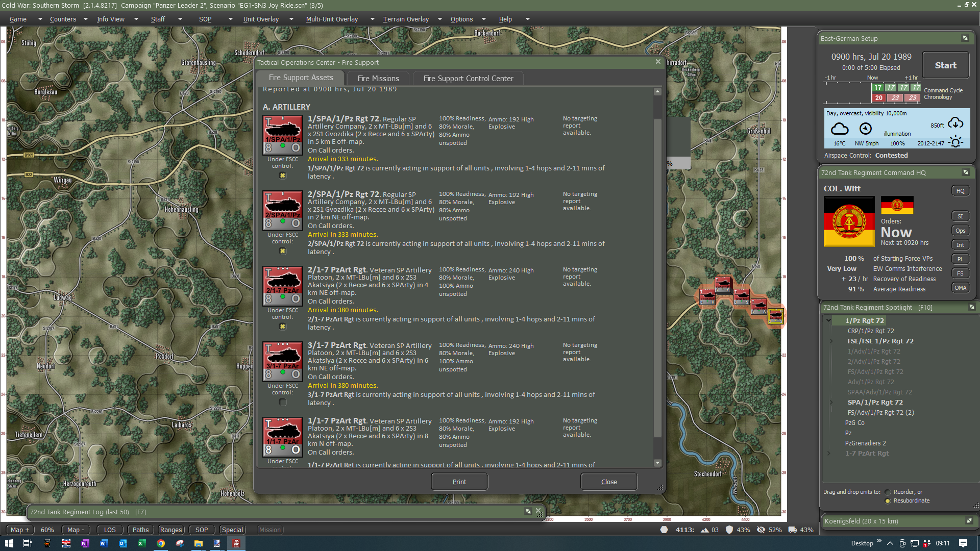Select the 1/1-7 PzArt Rgt unit icon
Screen dimensions: 980x551
tap(282, 437)
